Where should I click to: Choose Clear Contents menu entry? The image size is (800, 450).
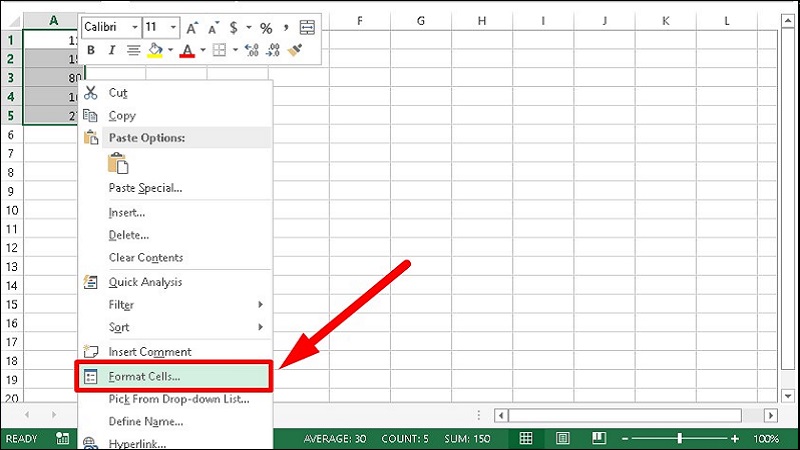click(x=174, y=258)
